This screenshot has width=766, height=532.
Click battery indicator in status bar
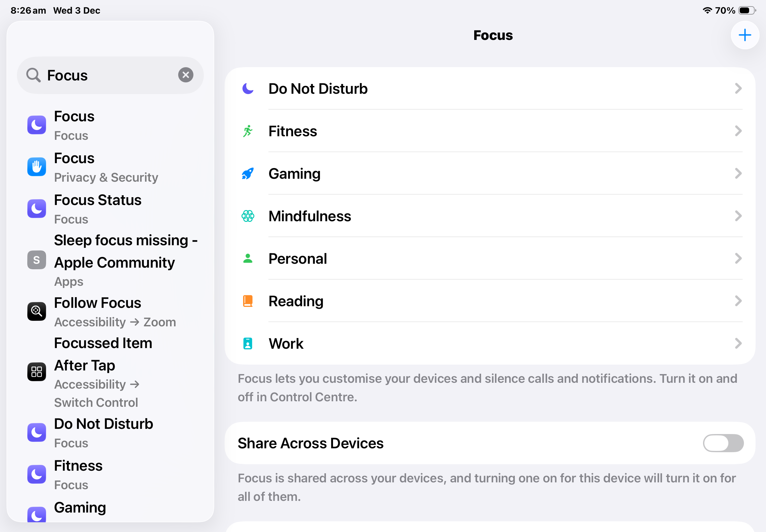pyautogui.click(x=747, y=11)
